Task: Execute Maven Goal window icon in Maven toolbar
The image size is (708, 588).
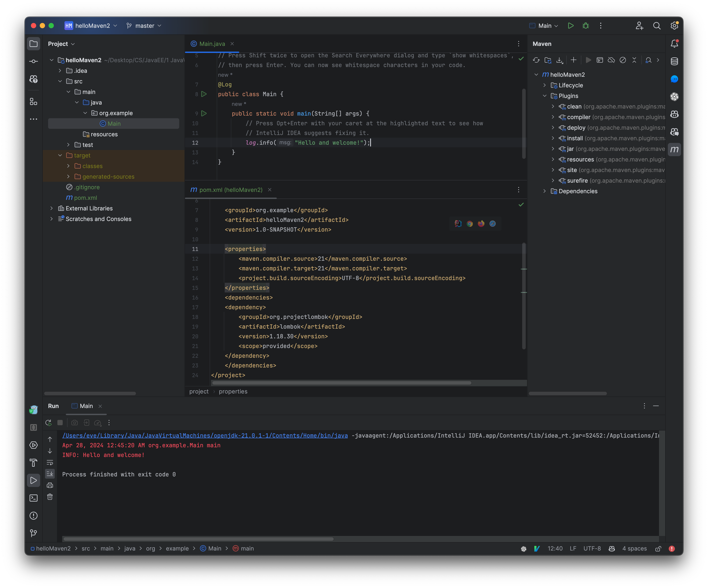Action: [x=600, y=60]
